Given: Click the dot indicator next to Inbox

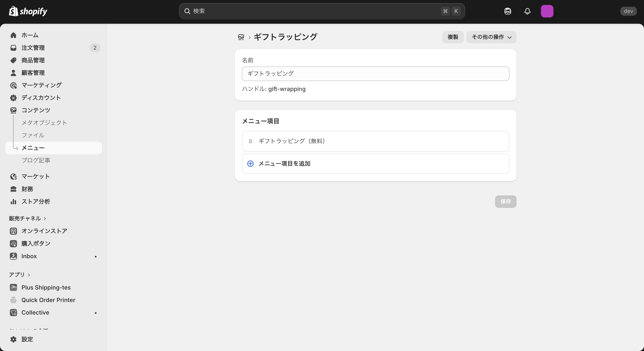Looking at the screenshot, I should pyautogui.click(x=95, y=256).
